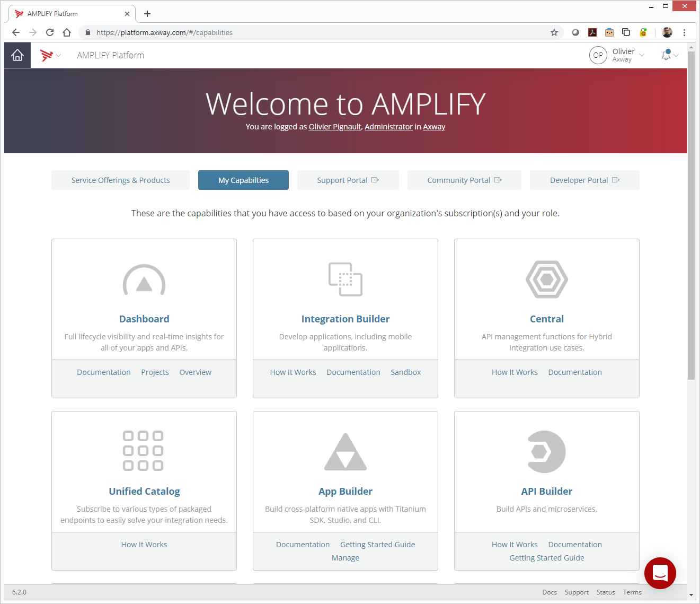Expand the chevron beside the bell
The image size is (700, 604).
pyautogui.click(x=676, y=55)
